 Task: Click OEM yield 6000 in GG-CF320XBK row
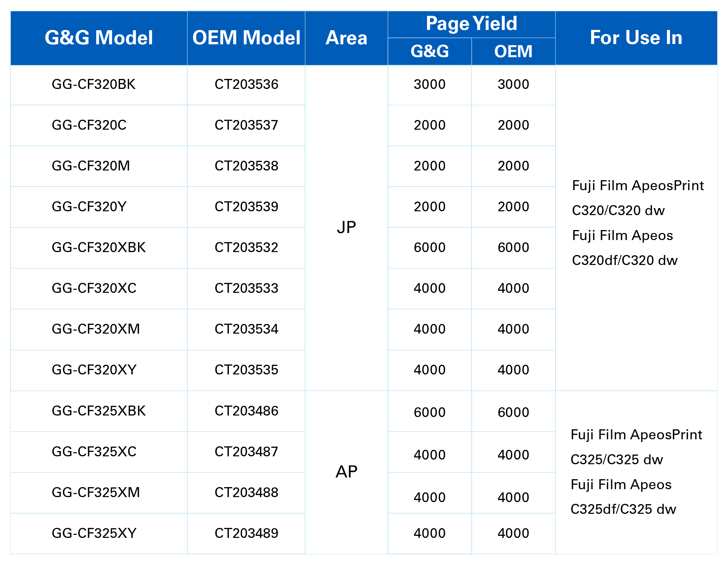click(x=513, y=247)
